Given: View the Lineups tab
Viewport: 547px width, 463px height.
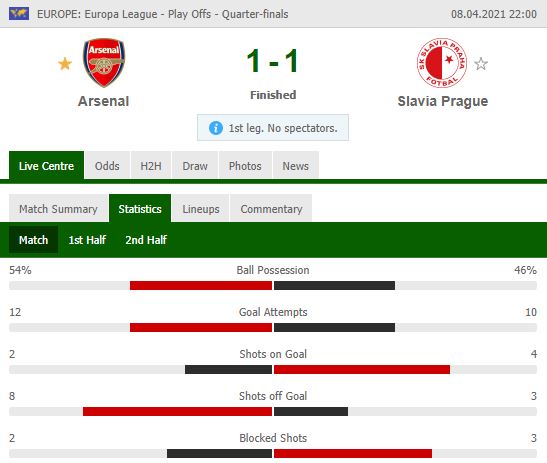Looking at the screenshot, I should coord(201,209).
